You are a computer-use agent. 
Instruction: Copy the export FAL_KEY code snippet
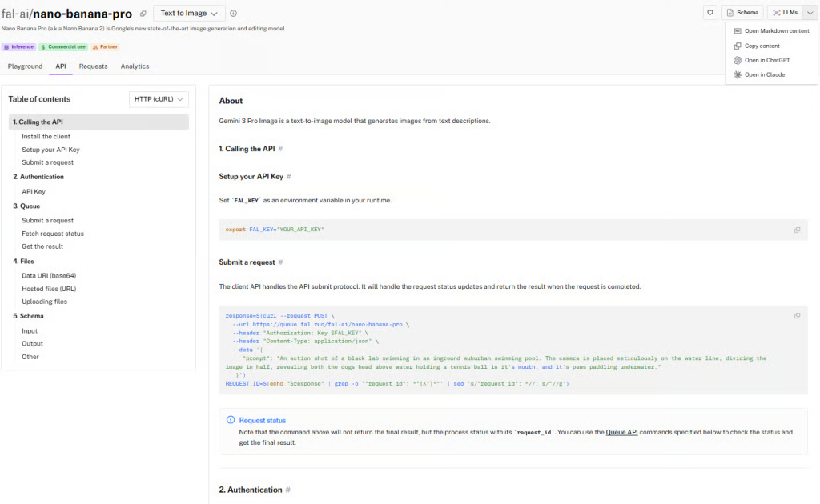click(797, 230)
